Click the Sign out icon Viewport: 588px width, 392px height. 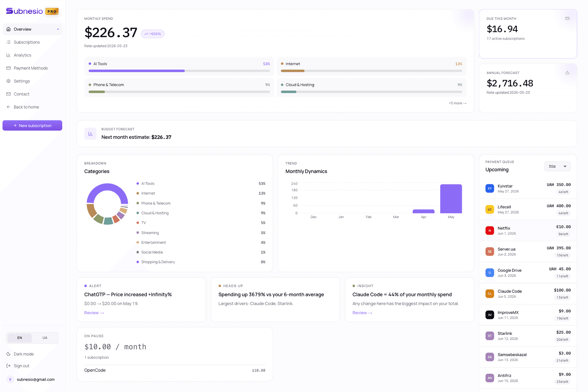click(9, 366)
